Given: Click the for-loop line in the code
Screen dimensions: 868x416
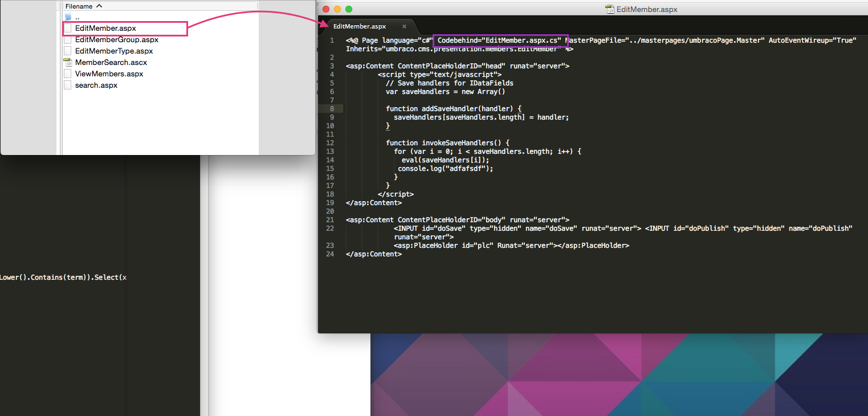Looking at the screenshot, I should pos(487,152).
